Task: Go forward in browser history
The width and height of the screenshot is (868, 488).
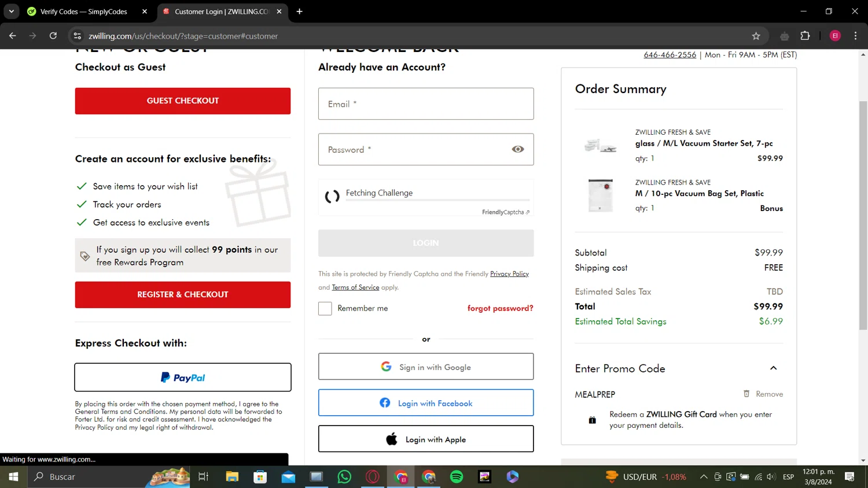Action: (32, 36)
